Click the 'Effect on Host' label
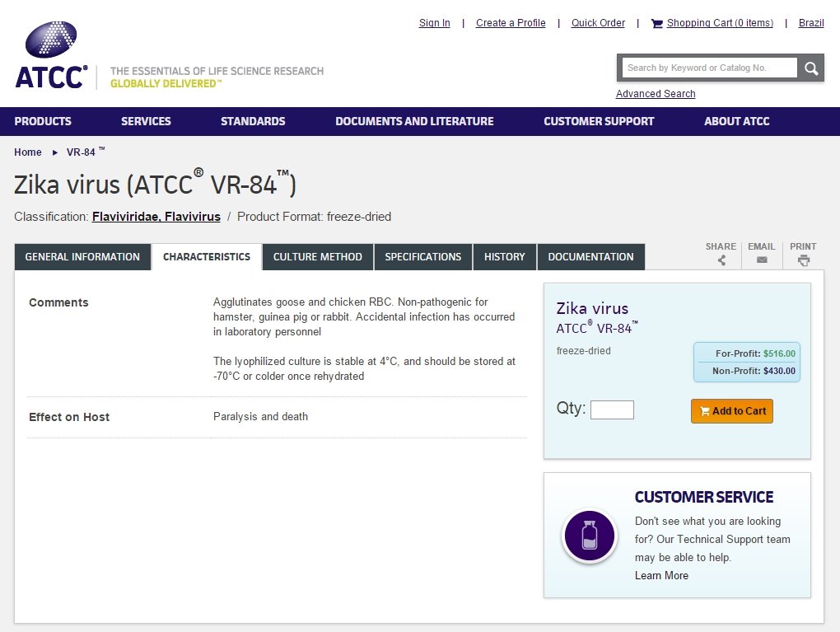 pyautogui.click(x=69, y=417)
